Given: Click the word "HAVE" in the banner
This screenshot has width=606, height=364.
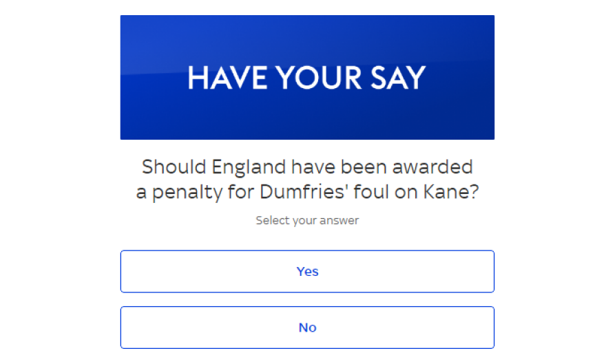Looking at the screenshot, I should (227, 78).
